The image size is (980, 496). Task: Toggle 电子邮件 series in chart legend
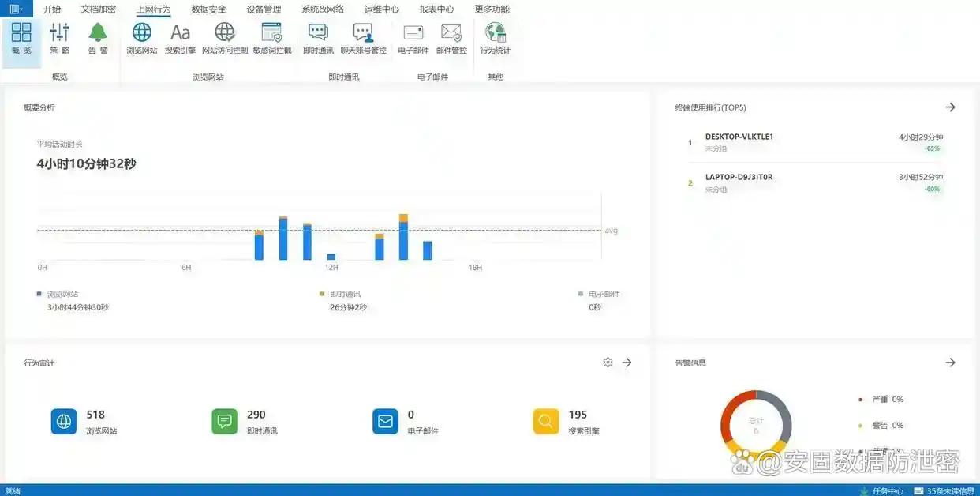pos(600,294)
